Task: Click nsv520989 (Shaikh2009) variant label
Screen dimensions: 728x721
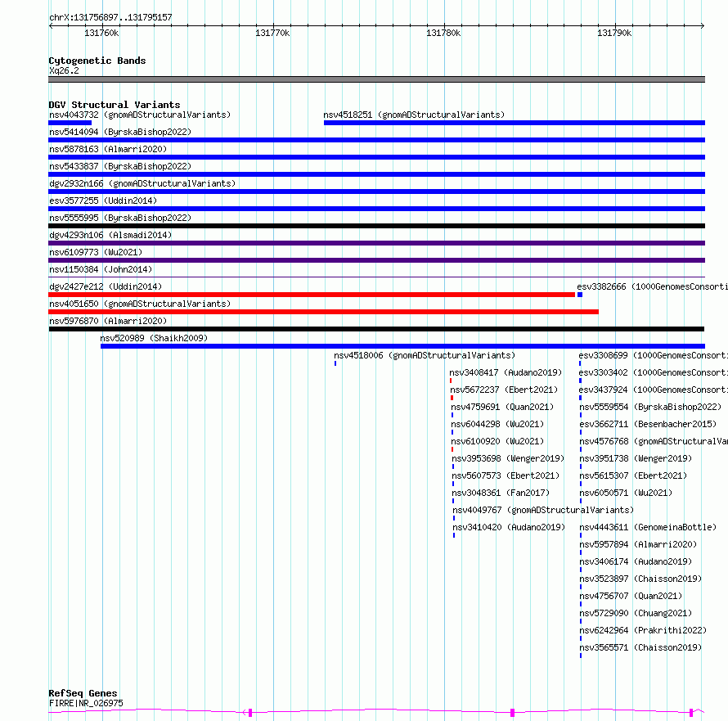Action: pos(154,338)
